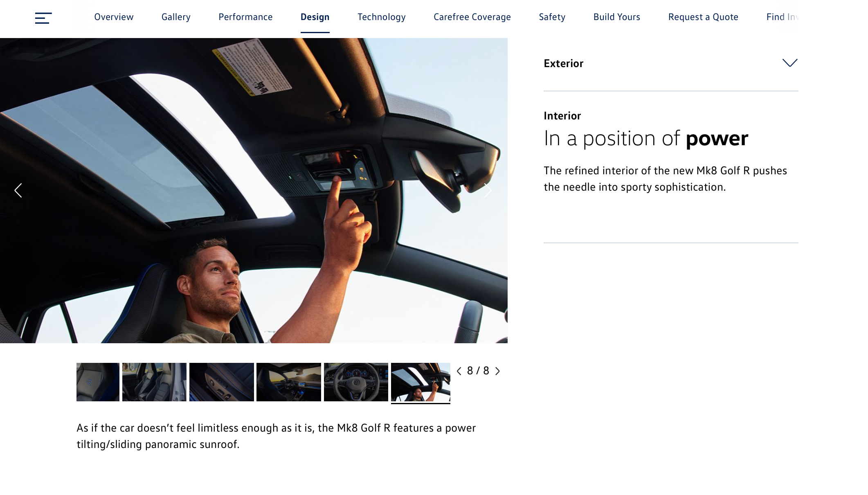Screen dimensions: 868x495
Task: Select the door panel thumbnail
Action: click(221, 382)
